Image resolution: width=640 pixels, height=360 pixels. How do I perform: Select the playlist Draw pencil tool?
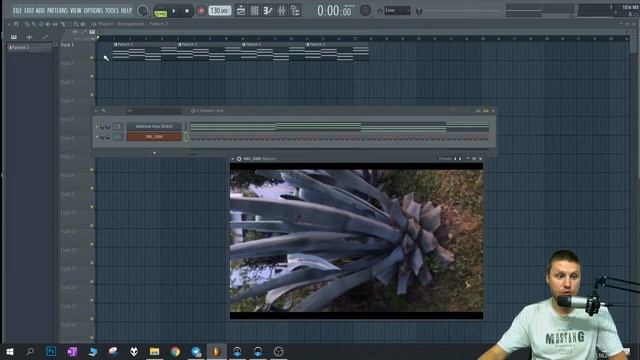click(x=27, y=24)
